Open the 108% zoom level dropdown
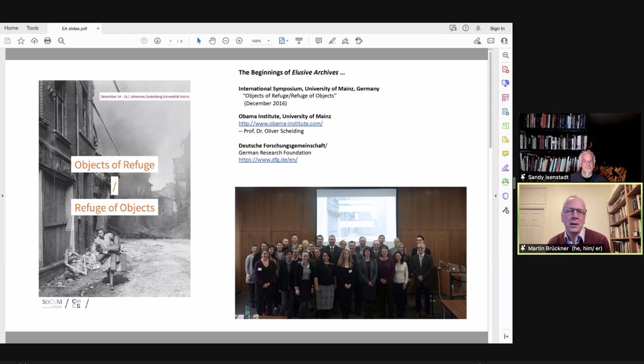Screen dimensions: 644x364 (x=260, y=41)
